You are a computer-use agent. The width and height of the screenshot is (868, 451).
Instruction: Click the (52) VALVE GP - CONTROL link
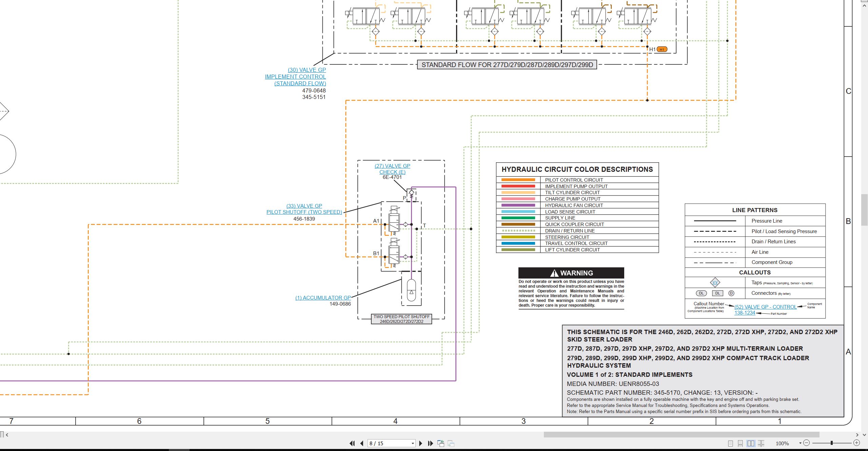tap(765, 307)
